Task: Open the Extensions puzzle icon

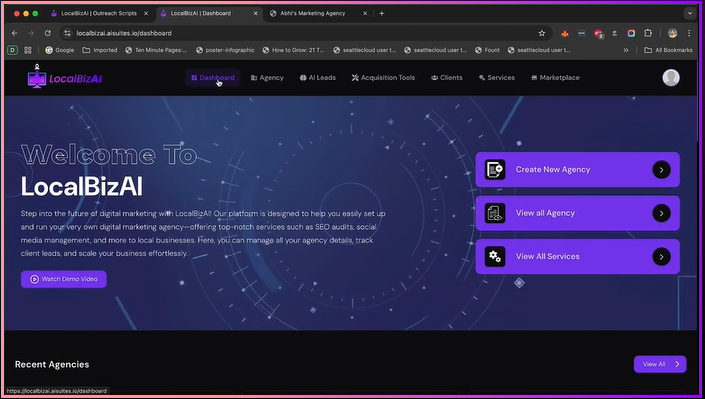Action: point(648,33)
